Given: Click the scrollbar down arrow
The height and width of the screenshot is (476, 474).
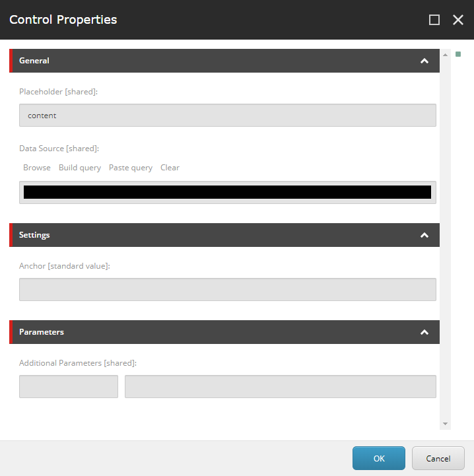Looking at the screenshot, I should point(445,424).
